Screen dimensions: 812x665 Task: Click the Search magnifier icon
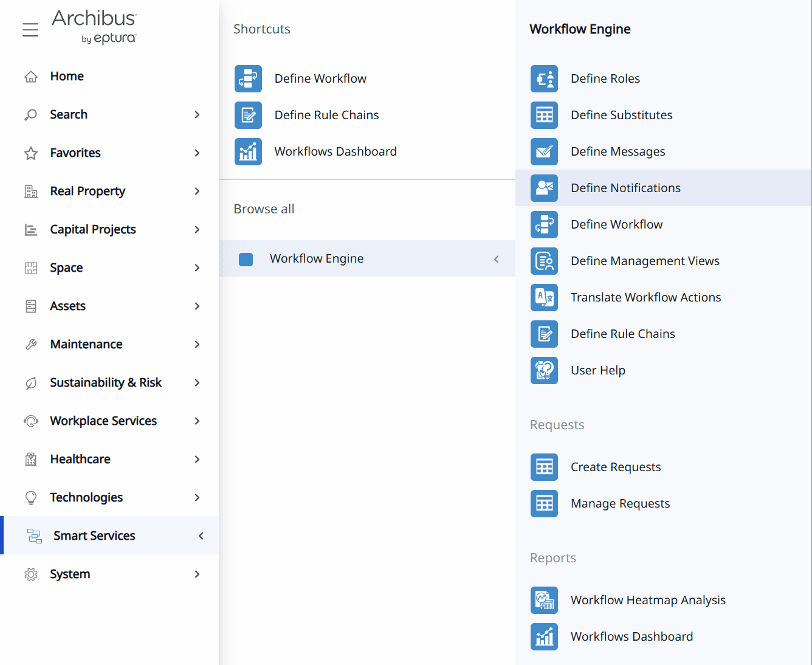click(31, 115)
